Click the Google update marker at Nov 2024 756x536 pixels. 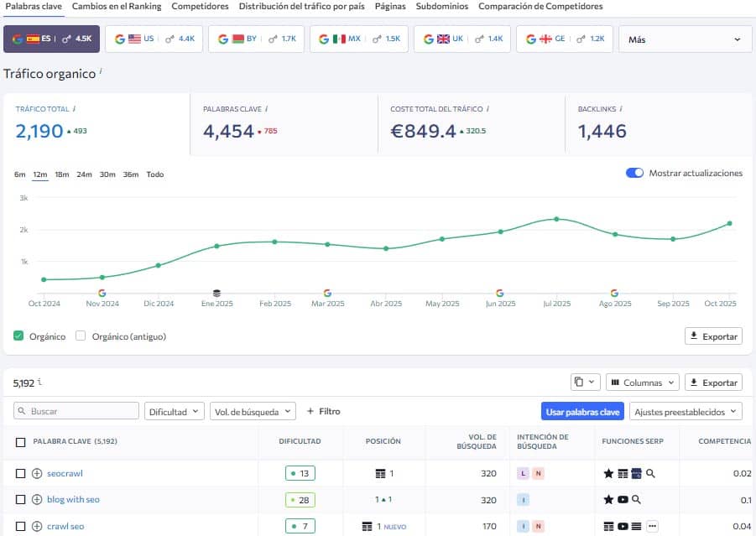coord(102,294)
